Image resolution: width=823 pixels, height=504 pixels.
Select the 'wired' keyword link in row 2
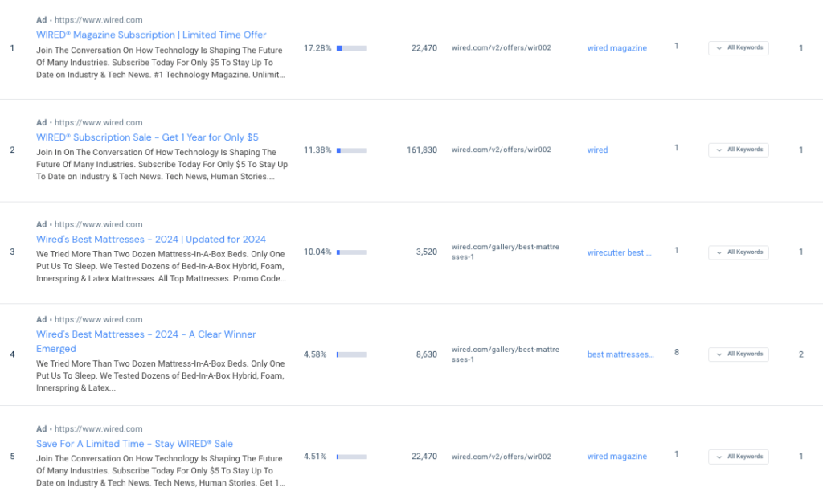pyautogui.click(x=597, y=150)
